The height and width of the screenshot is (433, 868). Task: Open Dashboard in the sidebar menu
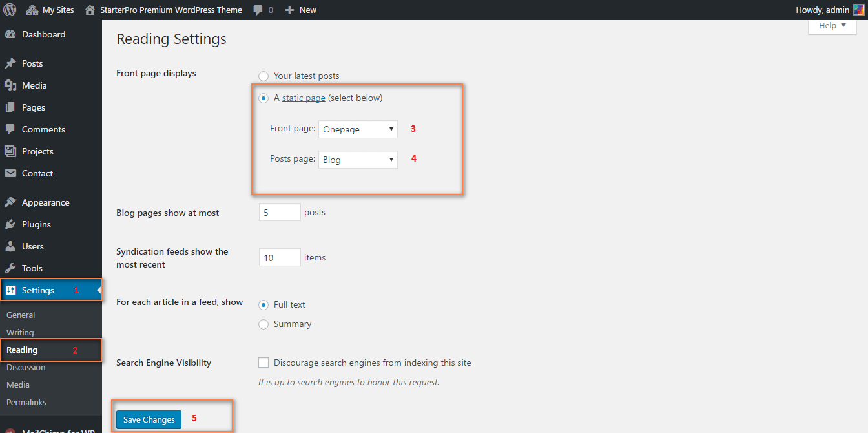[x=43, y=34]
